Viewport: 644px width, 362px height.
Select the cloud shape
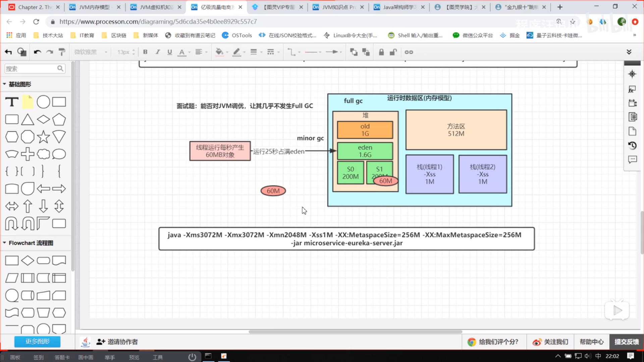pos(43,154)
